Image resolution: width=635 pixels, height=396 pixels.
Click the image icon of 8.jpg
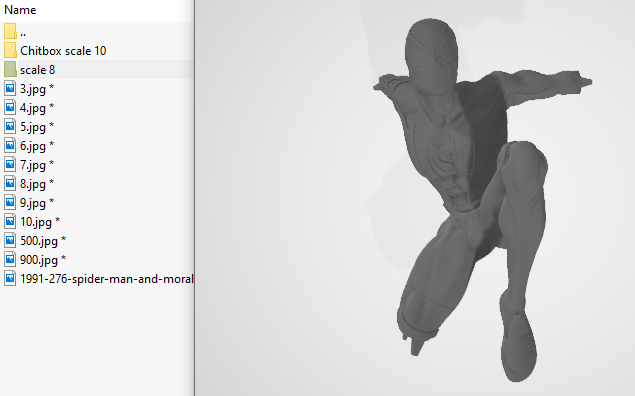click(x=10, y=183)
